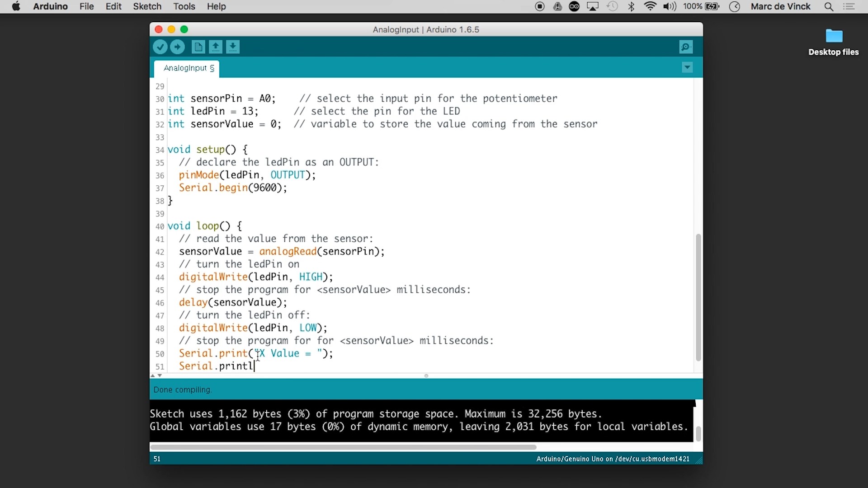The image size is (868, 488).
Task: Open the AirPlay display menu icon
Action: [x=593, y=7]
